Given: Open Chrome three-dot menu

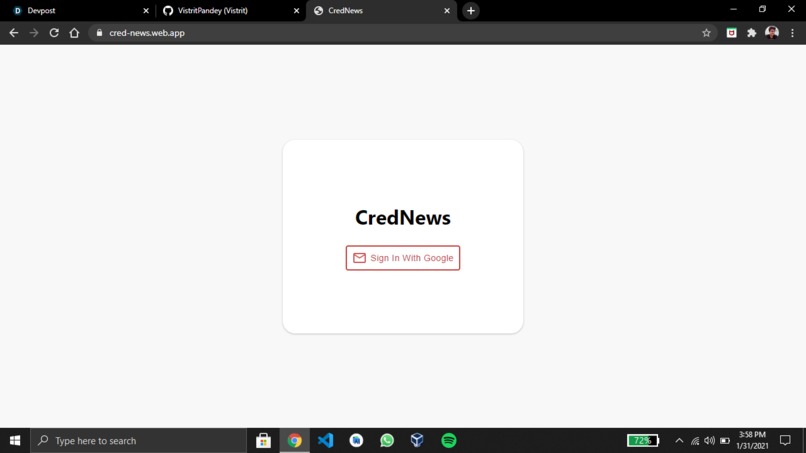Looking at the screenshot, I should (792, 33).
